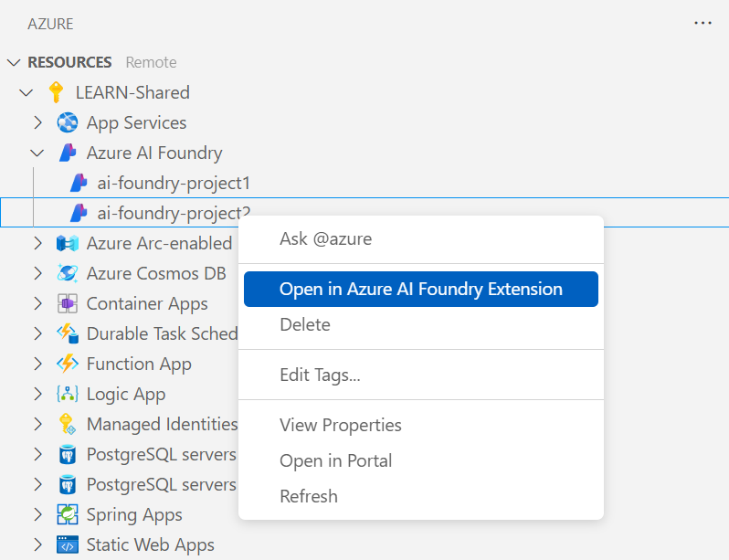Click the Static Web Apps icon
This screenshot has width=729, height=560.
pyautogui.click(x=68, y=544)
